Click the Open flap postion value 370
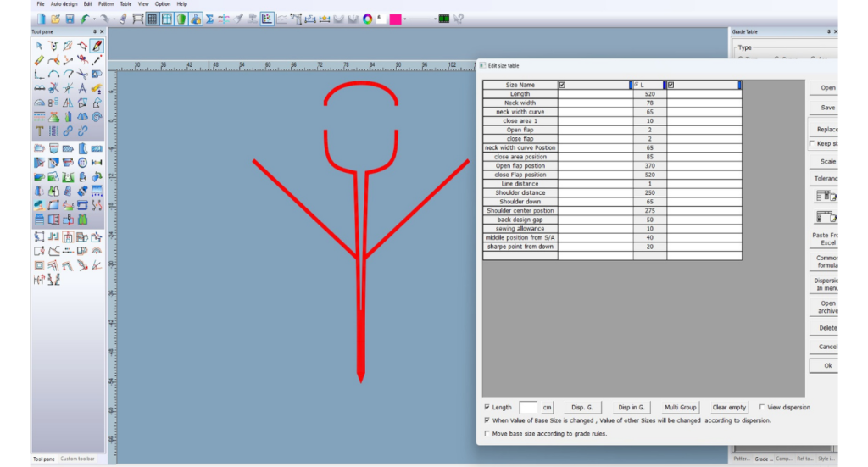This screenshot has height=467, width=868. (650, 165)
